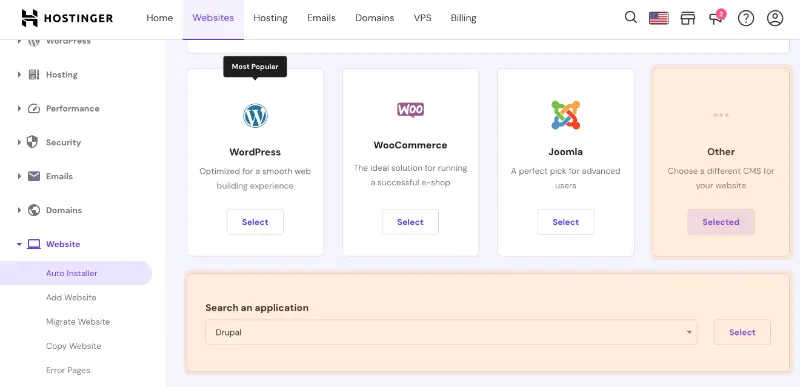This screenshot has width=800, height=387.
Task: Open the marketplace store icon
Action: point(688,18)
